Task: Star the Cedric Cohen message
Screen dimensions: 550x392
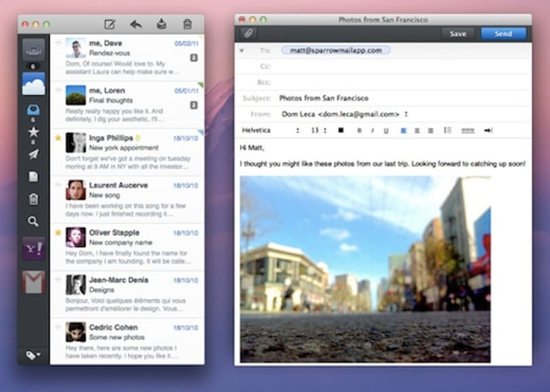Action: (x=58, y=327)
